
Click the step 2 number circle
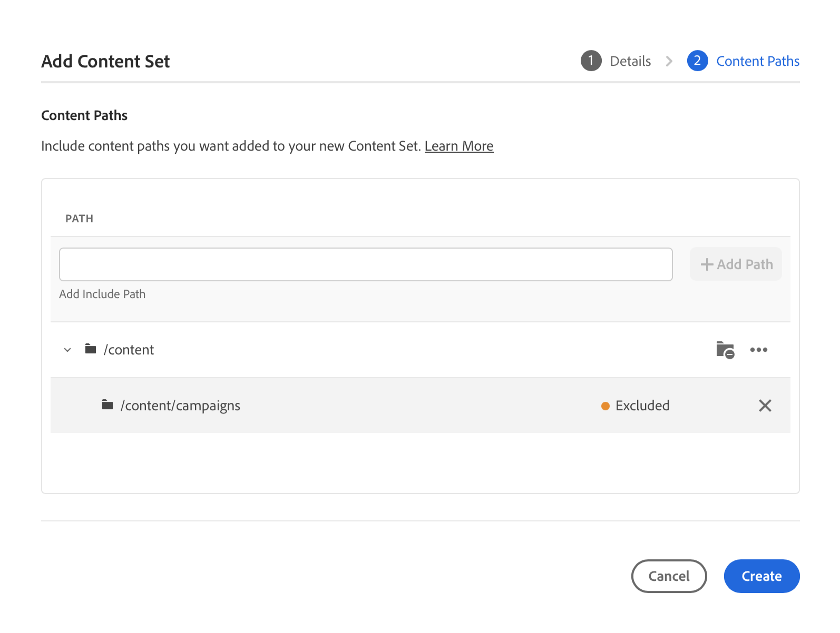point(697,61)
